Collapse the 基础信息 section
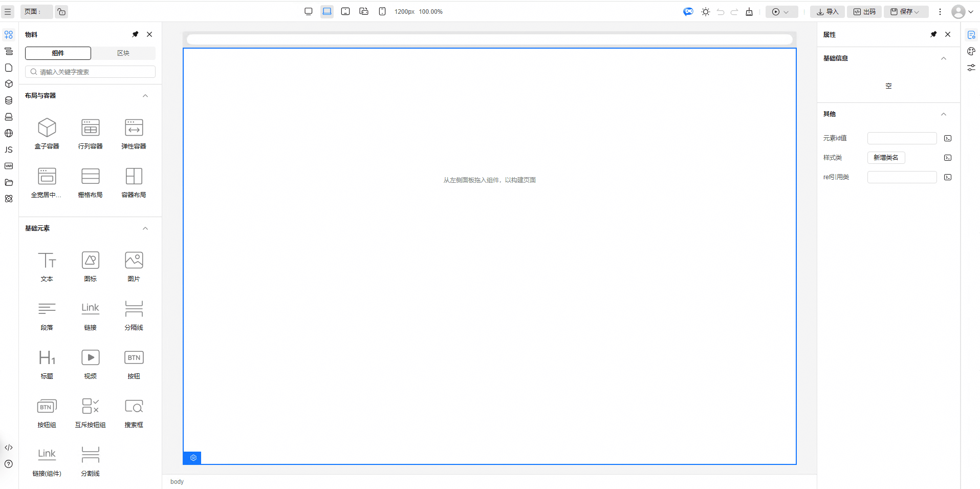This screenshot has height=489, width=980. tap(944, 58)
